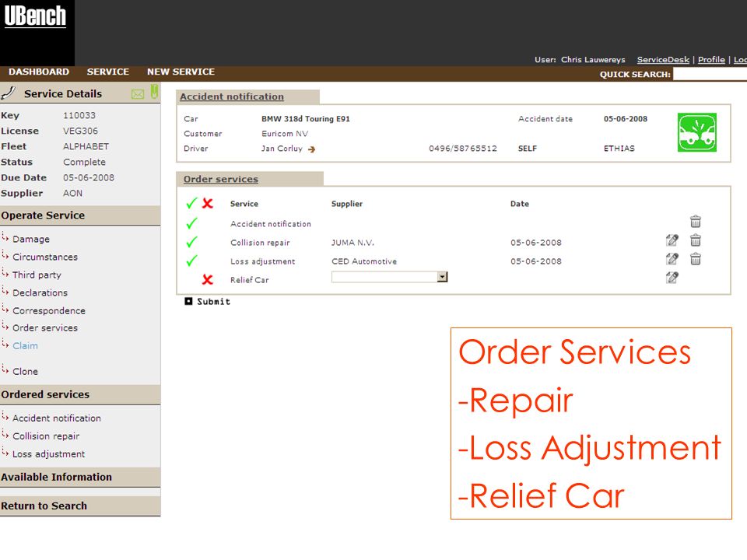
Task: Click the orange arrow next to Jan Corluy
Action: tap(311, 149)
